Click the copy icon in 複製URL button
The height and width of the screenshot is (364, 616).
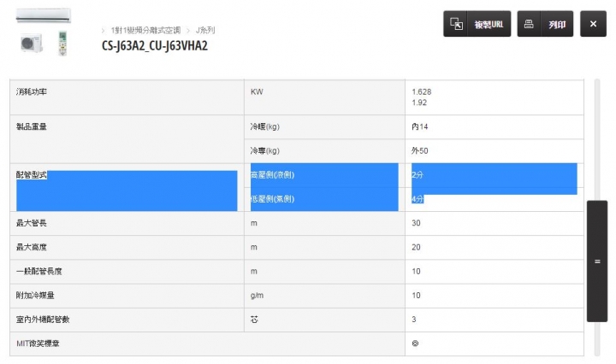click(x=457, y=24)
